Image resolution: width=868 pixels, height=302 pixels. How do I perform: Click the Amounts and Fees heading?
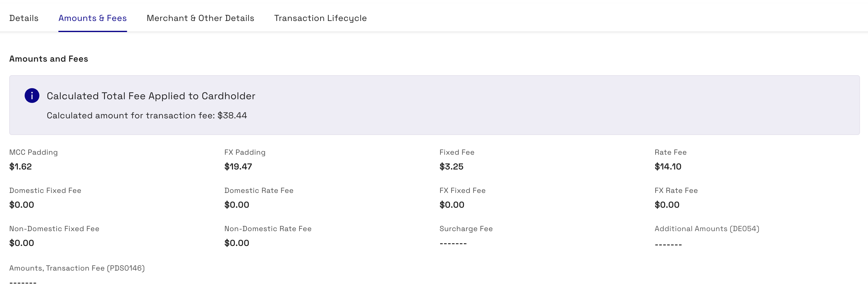pos(49,59)
